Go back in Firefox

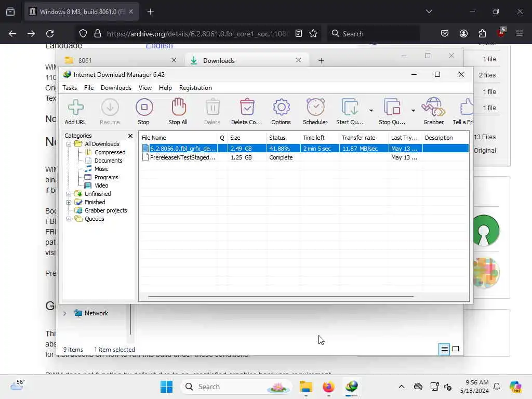12,34
